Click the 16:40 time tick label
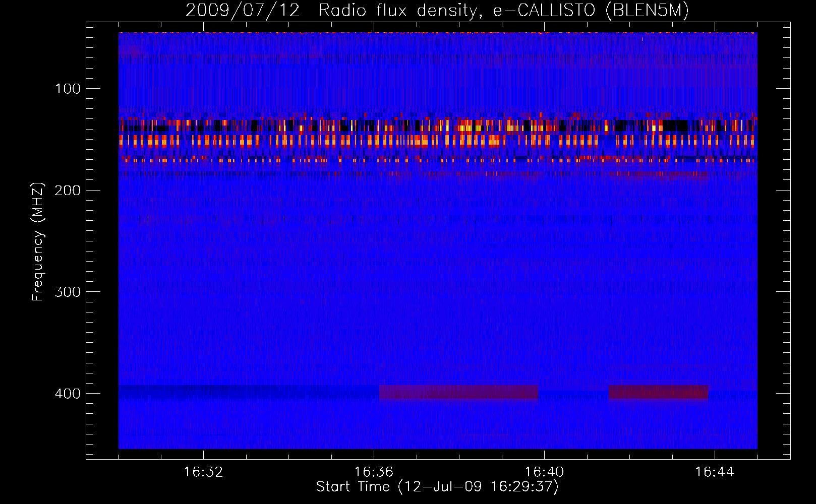816x504 pixels. [544, 472]
